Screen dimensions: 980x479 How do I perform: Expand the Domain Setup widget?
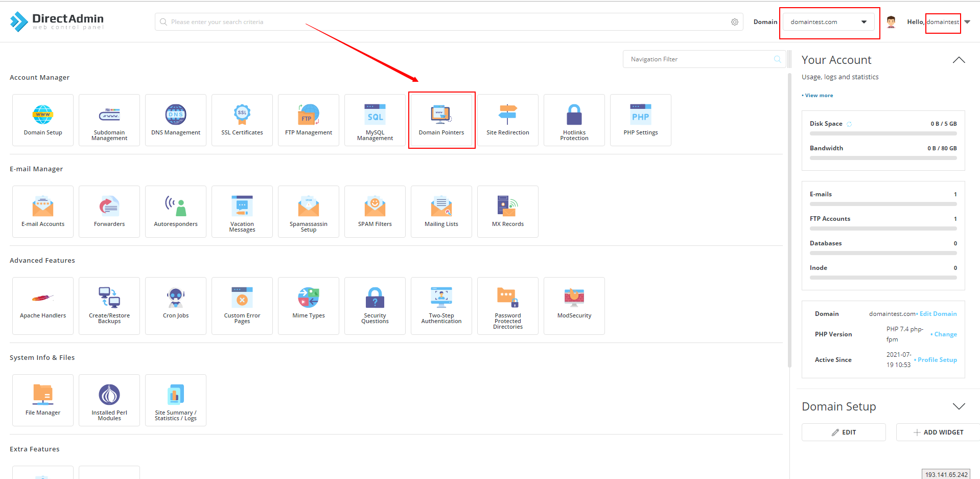(x=959, y=406)
